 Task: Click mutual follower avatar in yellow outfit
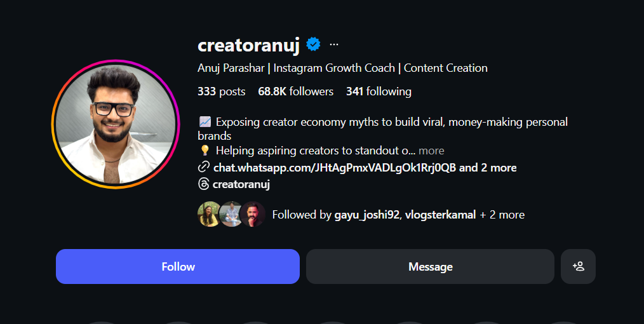click(x=209, y=215)
